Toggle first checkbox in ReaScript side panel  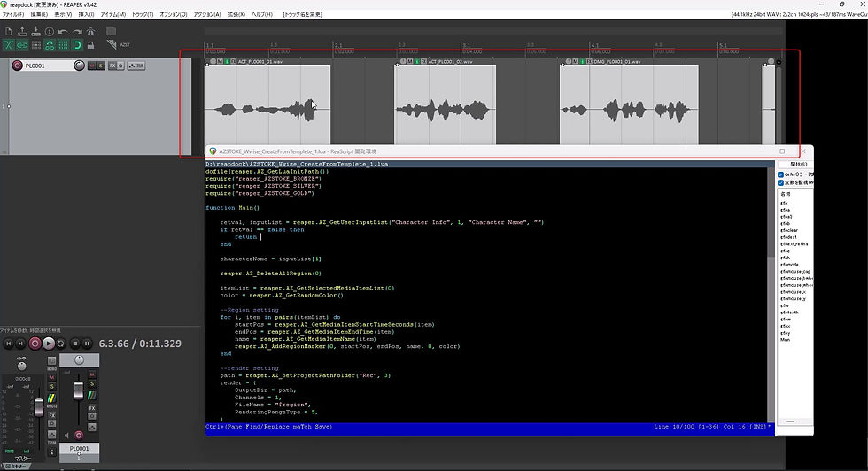[780, 174]
